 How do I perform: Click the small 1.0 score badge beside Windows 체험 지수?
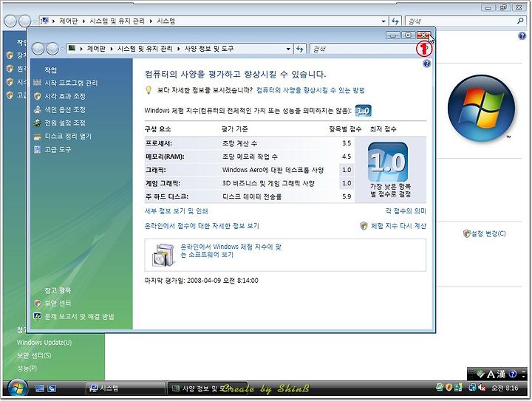point(363,111)
